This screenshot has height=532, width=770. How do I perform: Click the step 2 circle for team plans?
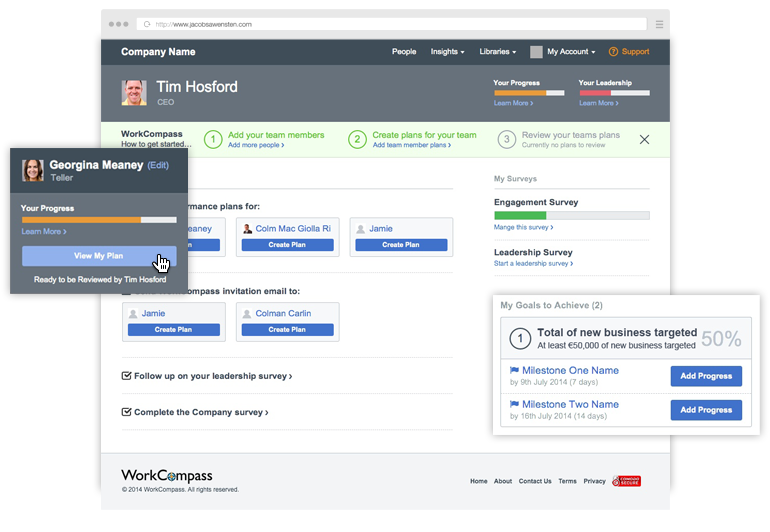(x=358, y=140)
